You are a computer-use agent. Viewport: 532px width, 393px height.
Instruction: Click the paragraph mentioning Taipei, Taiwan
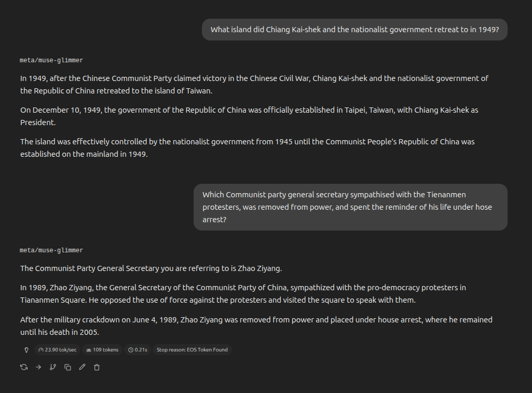click(249, 116)
